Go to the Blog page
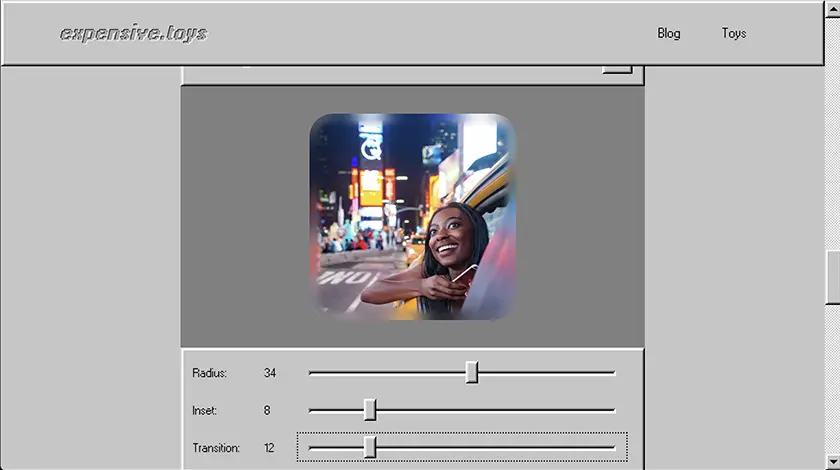Screen dimensions: 840x470 click(x=669, y=33)
